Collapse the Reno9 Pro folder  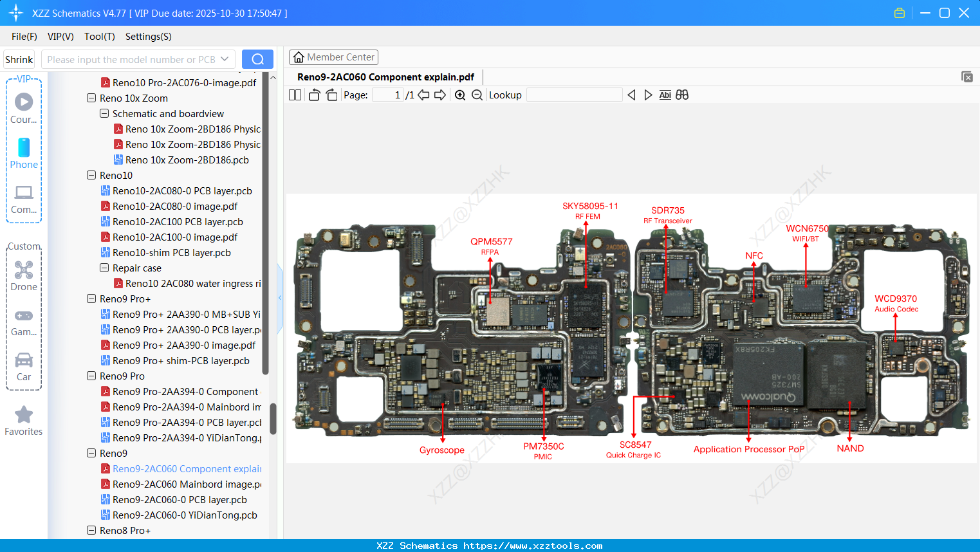click(x=91, y=376)
